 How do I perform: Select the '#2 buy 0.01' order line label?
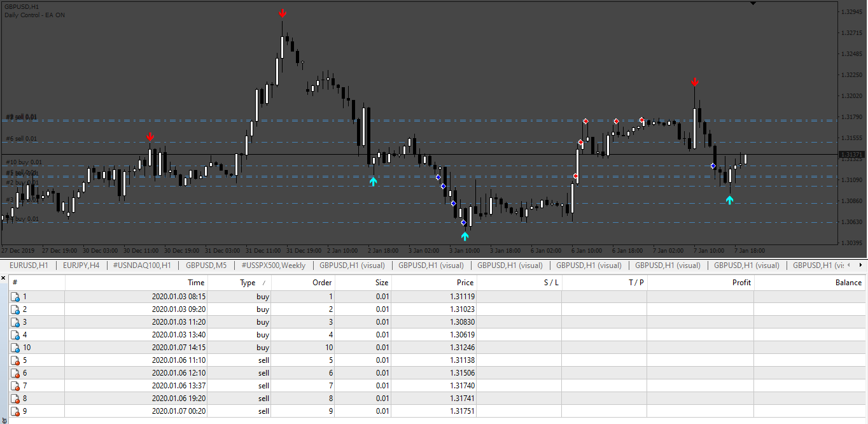22,183
